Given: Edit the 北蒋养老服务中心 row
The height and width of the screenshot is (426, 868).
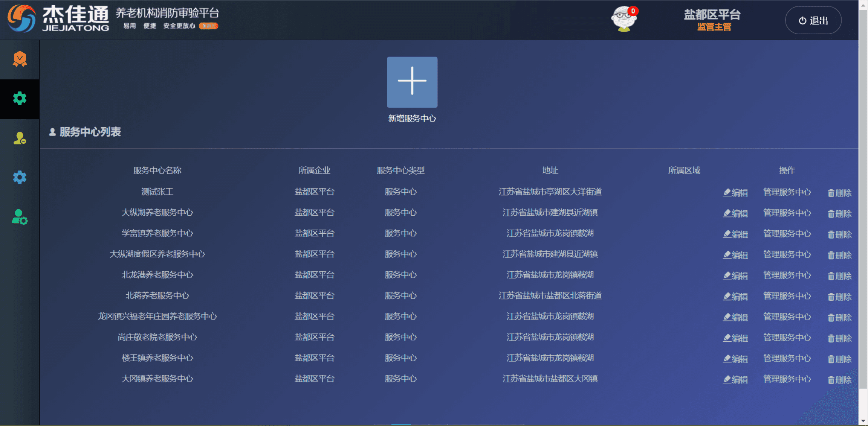Looking at the screenshot, I should point(735,297).
